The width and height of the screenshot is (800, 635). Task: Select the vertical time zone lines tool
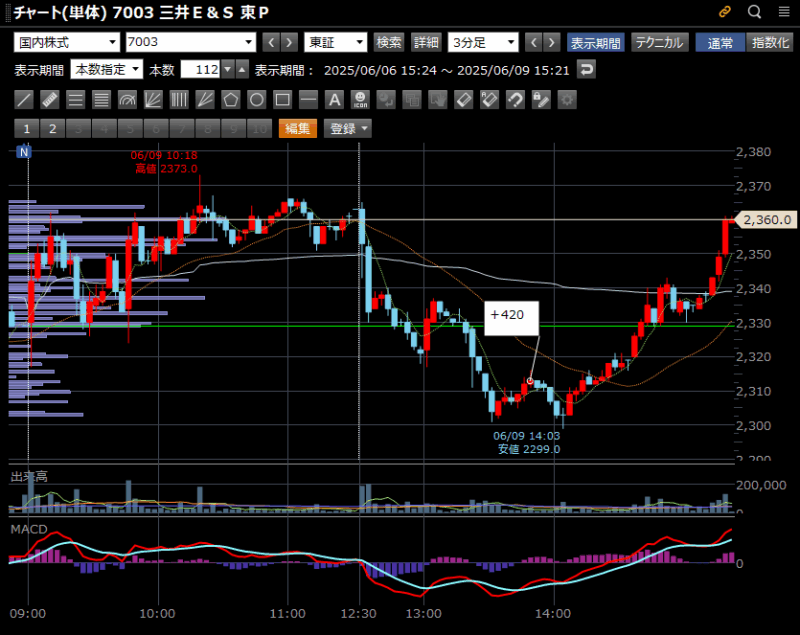[179, 99]
